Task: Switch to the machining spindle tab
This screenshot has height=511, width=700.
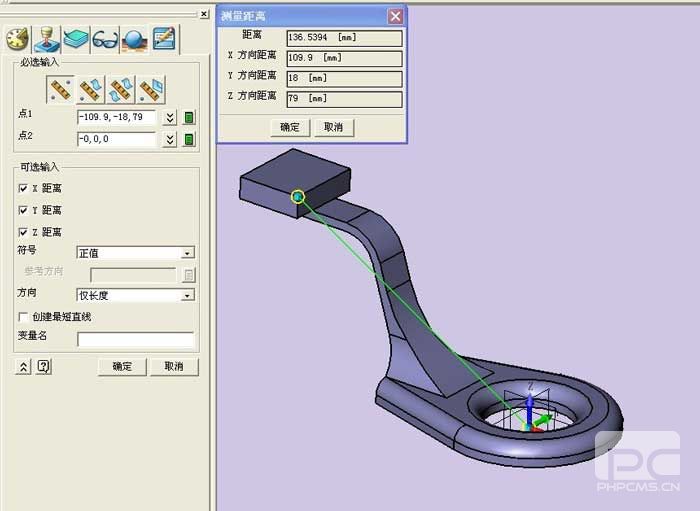Action: pos(46,39)
